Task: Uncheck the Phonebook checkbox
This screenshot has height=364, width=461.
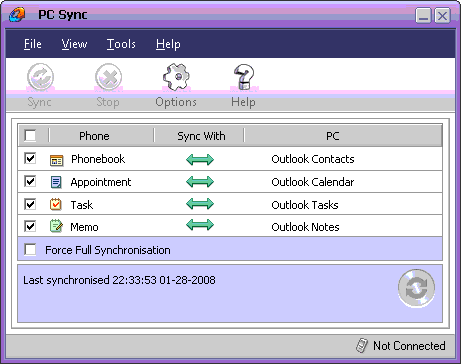Action: [30, 158]
